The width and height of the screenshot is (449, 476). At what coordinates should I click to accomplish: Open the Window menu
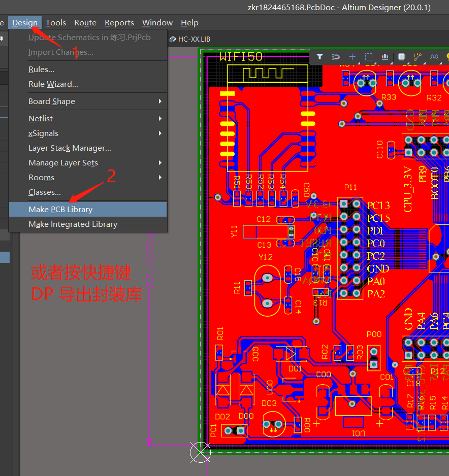point(157,23)
